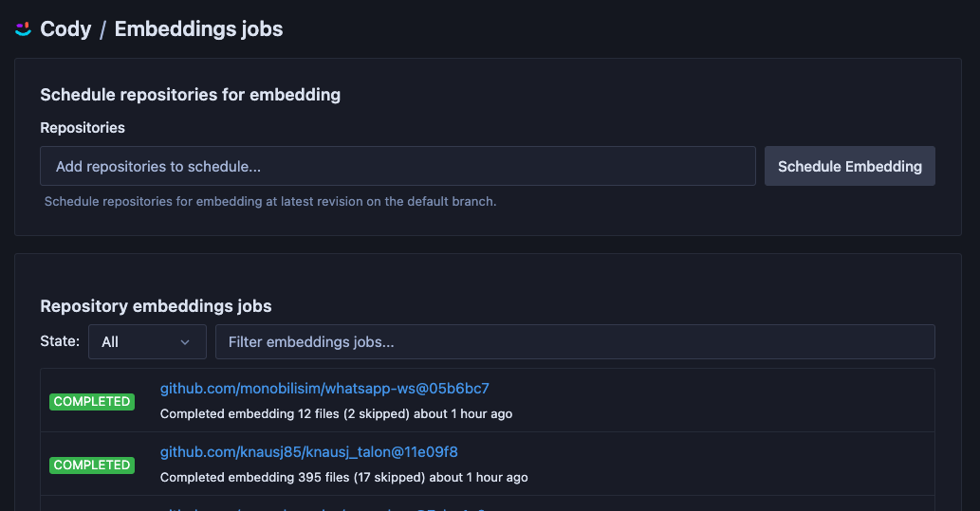Focus the Add repositories to schedule field
This screenshot has height=511, width=980.
[398, 166]
